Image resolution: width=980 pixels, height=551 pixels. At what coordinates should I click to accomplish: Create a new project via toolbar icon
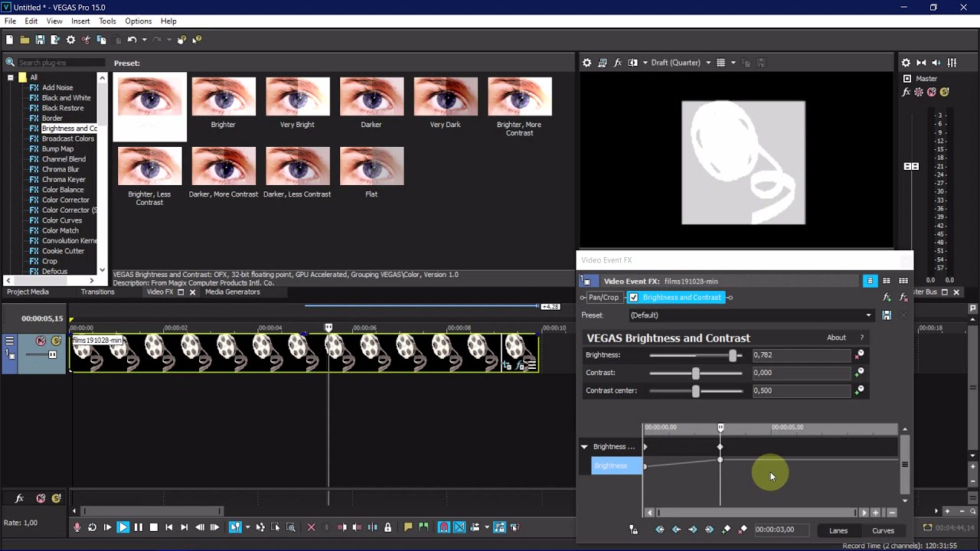click(x=9, y=40)
